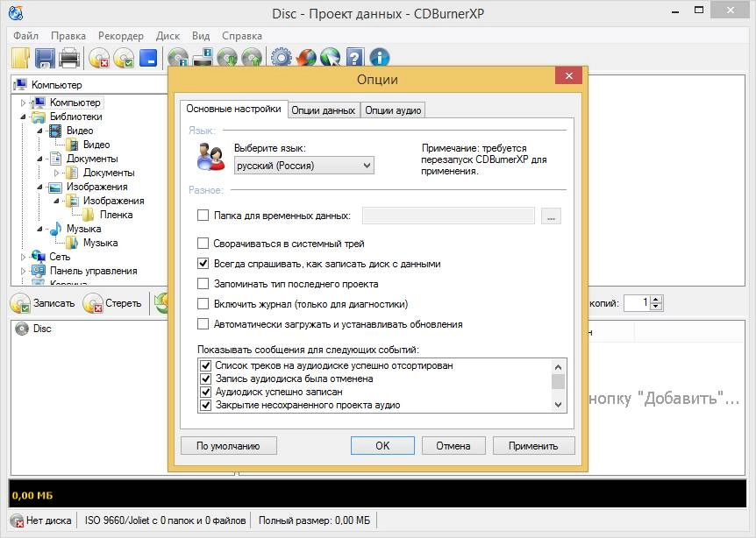Screen dimensions: 756x538
Task: Check Автоматически загружать и устанавливать обновления
Action: point(203,324)
